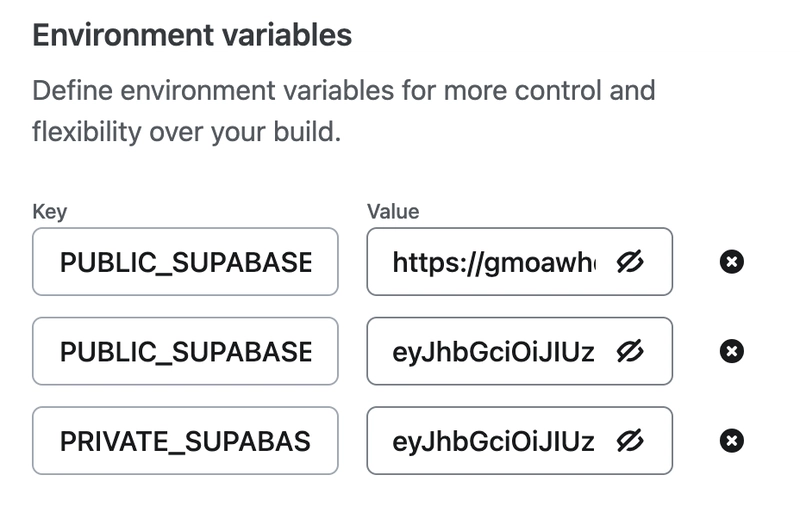The image size is (800, 506).
Task: Click the crossed-out eye icon in the first row
Action: click(x=630, y=262)
